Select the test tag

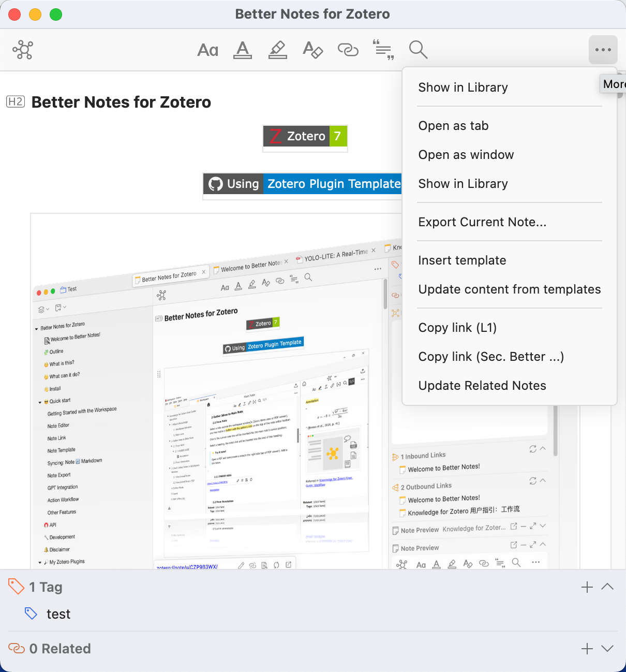[x=58, y=614]
